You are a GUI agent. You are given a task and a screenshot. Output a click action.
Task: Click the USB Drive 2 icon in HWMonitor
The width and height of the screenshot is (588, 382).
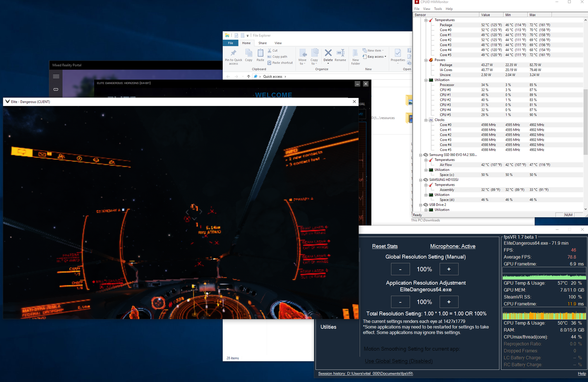coord(425,205)
